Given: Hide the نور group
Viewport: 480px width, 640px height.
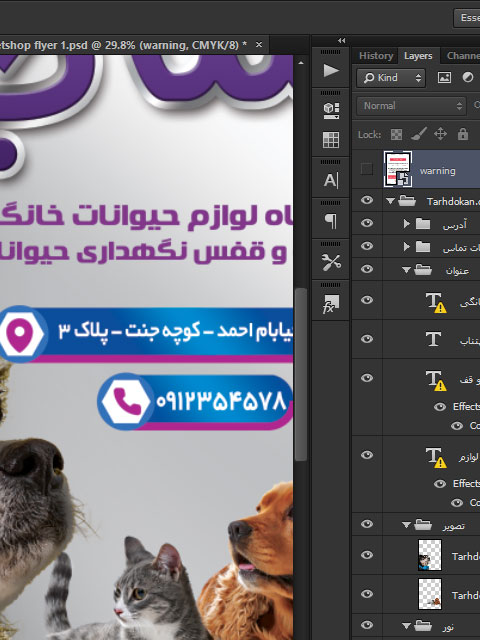Looking at the screenshot, I should (x=367, y=625).
